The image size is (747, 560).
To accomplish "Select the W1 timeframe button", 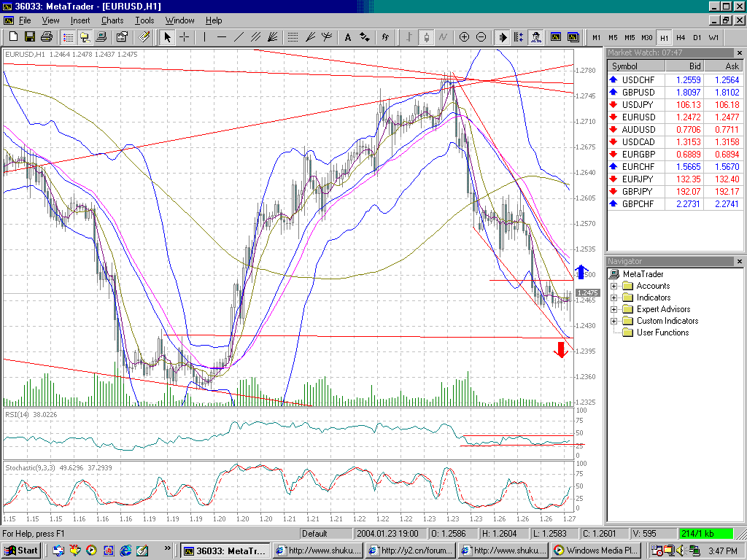I will pyautogui.click(x=713, y=37).
